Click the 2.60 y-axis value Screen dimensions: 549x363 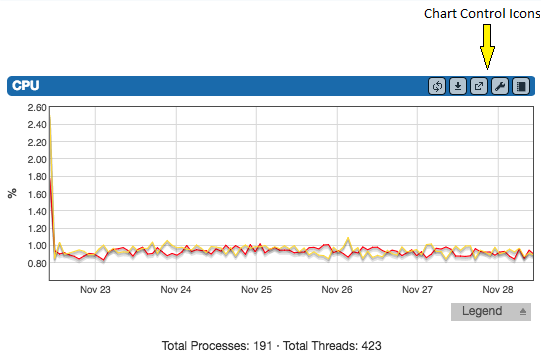(x=37, y=107)
